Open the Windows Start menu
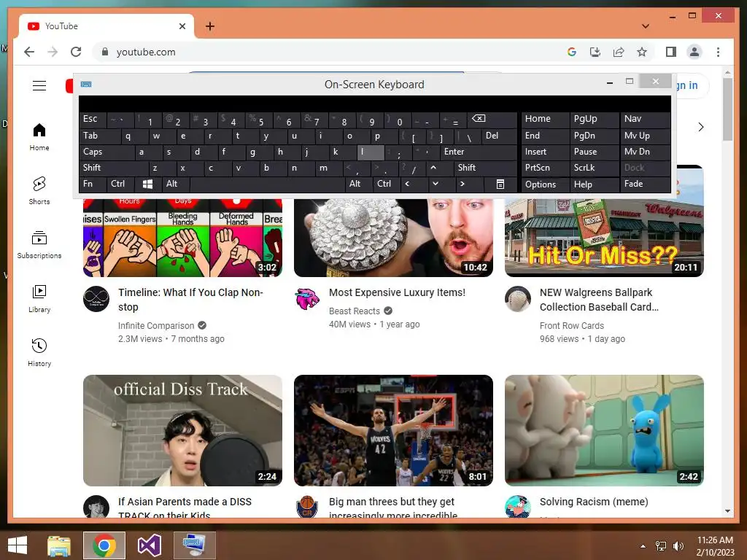This screenshot has height=560, width=747. (x=18, y=545)
